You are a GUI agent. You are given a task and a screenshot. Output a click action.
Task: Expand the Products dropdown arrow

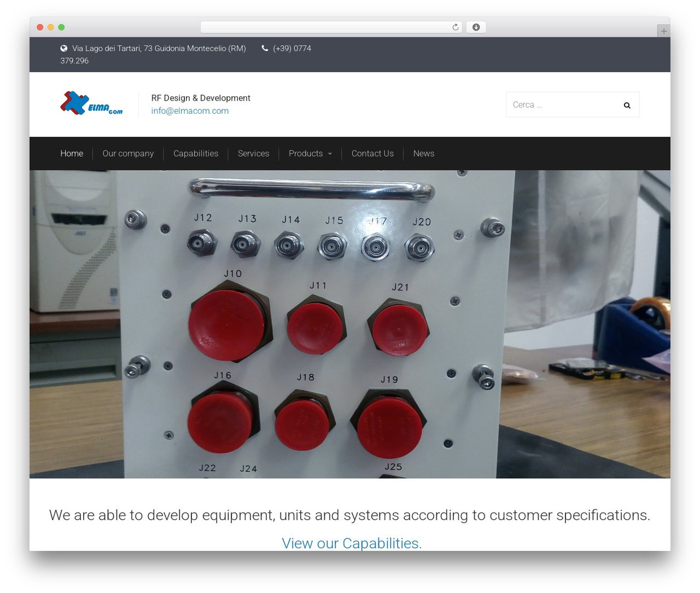pyautogui.click(x=330, y=154)
